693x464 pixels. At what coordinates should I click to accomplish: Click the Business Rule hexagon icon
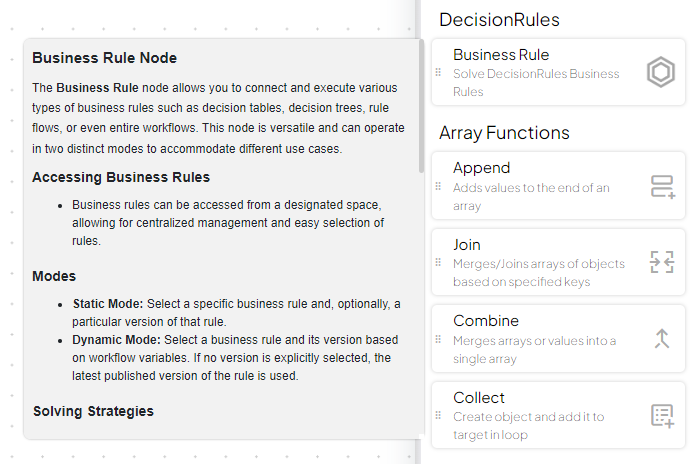[660, 73]
